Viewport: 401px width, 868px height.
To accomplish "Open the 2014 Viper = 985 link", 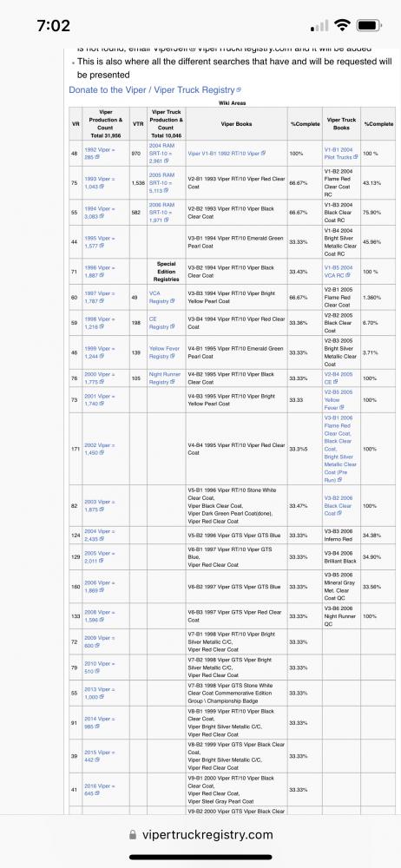I will tap(99, 722).
